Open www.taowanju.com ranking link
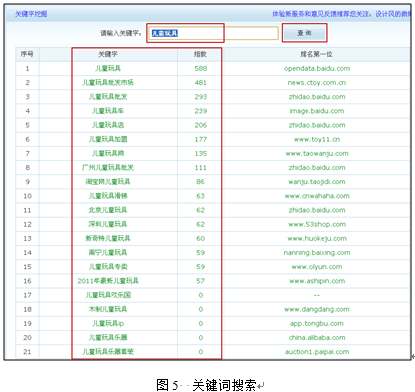Image resolution: width=415 pixels, height=392 pixels. point(317,153)
